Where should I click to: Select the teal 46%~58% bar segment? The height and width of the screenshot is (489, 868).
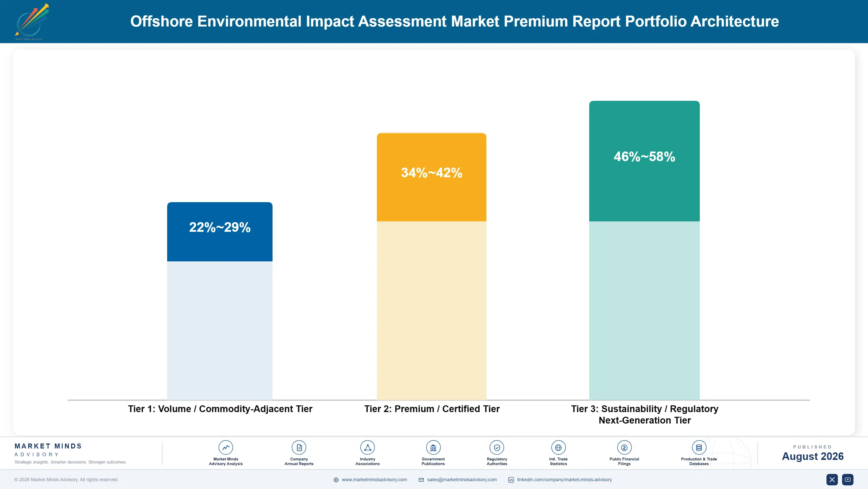pyautogui.click(x=644, y=161)
